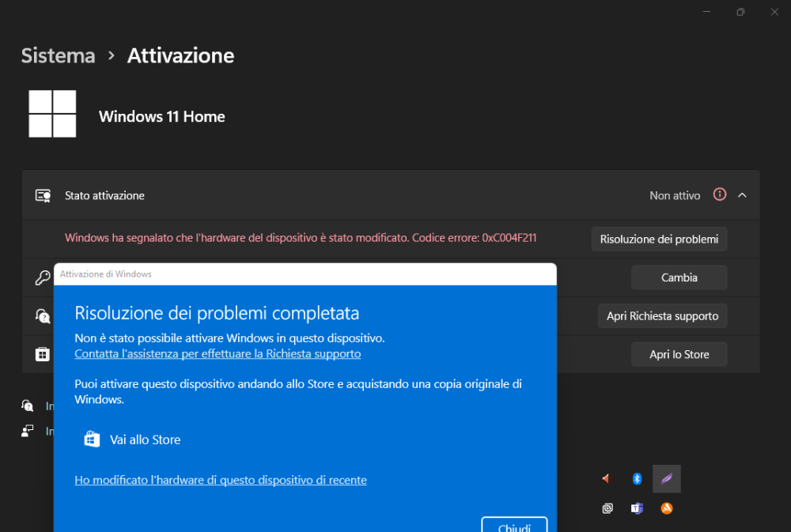Viewport: 791px width, 532px height.
Task: Open the camera capture tray icon
Action: 607,508
